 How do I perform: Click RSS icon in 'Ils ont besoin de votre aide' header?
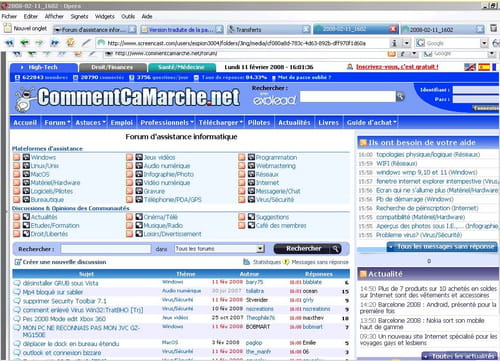click(362, 143)
